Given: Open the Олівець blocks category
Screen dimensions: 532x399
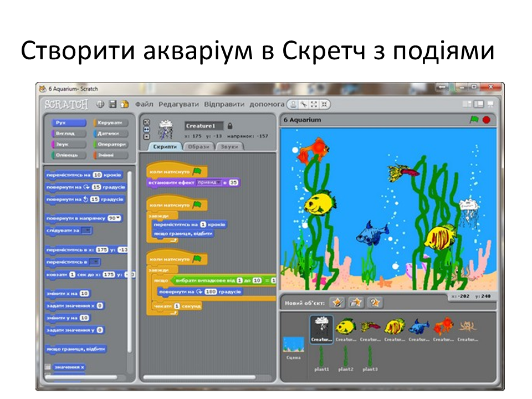Looking at the screenshot, I should click(x=69, y=155).
